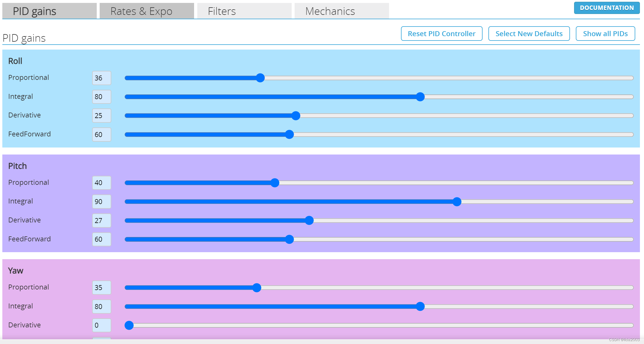Click the Pitch Integral value field

[x=101, y=202]
